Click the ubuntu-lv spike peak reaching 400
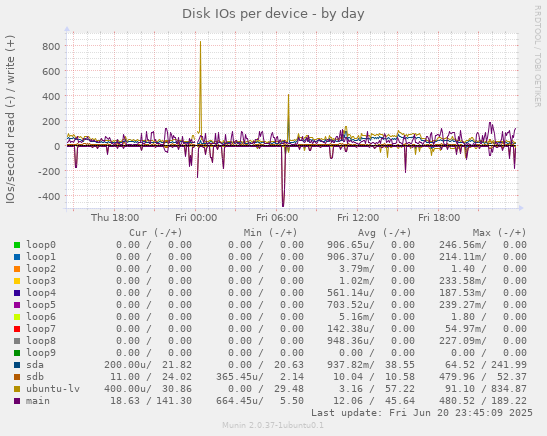The image size is (547, 436). (289, 95)
